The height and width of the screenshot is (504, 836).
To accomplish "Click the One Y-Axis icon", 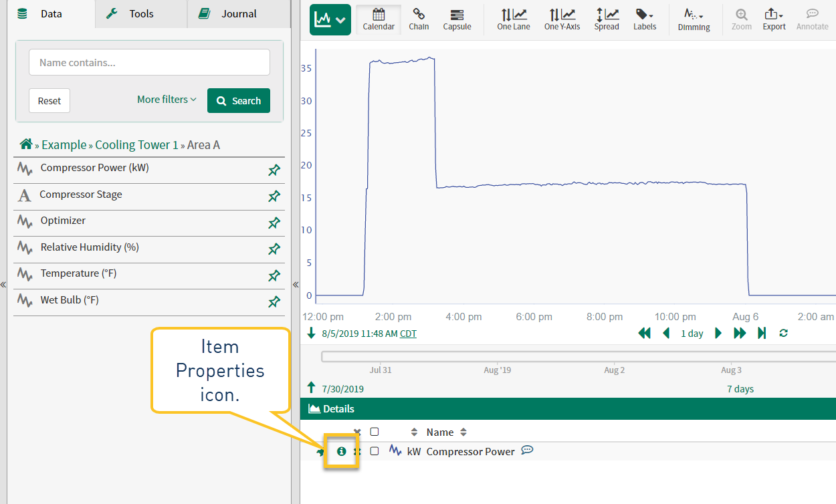I will tap(562, 19).
